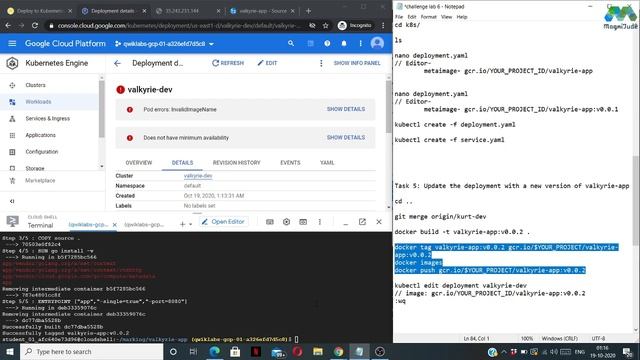Close the first Cloud Shell terminal tab
640x360 pixels.
[115, 225]
